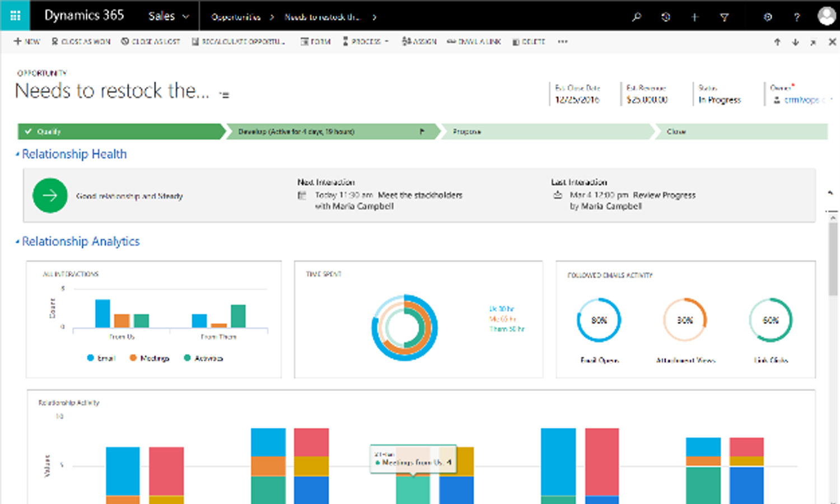Open the Process dropdown menu
This screenshot has width=840, height=504.
coord(366,41)
